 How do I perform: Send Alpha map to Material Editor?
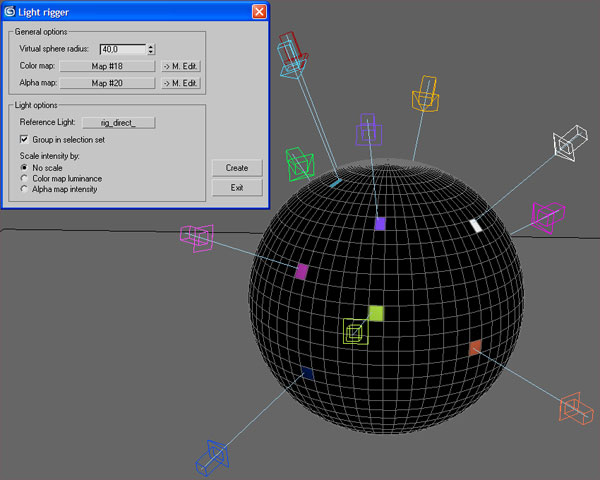point(180,83)
